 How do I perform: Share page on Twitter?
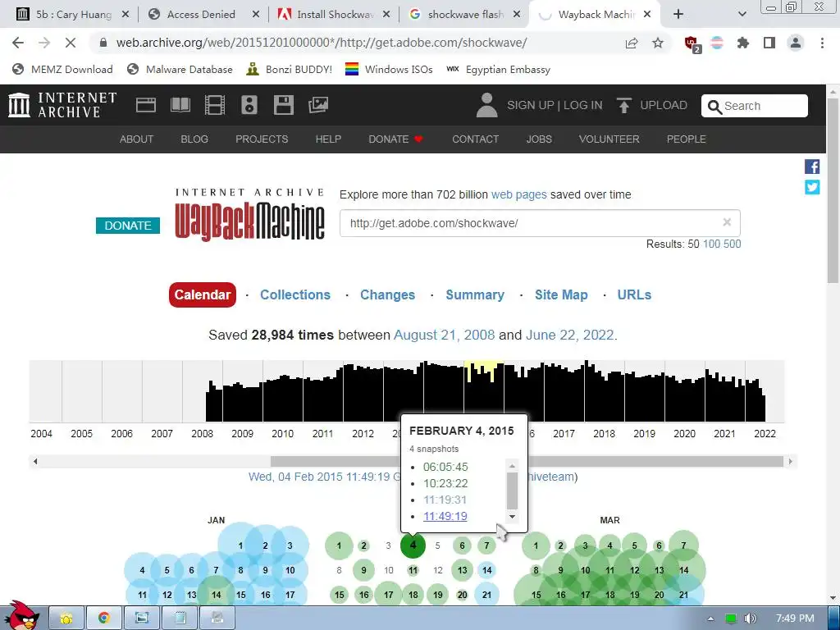click(x=812, y=187)
